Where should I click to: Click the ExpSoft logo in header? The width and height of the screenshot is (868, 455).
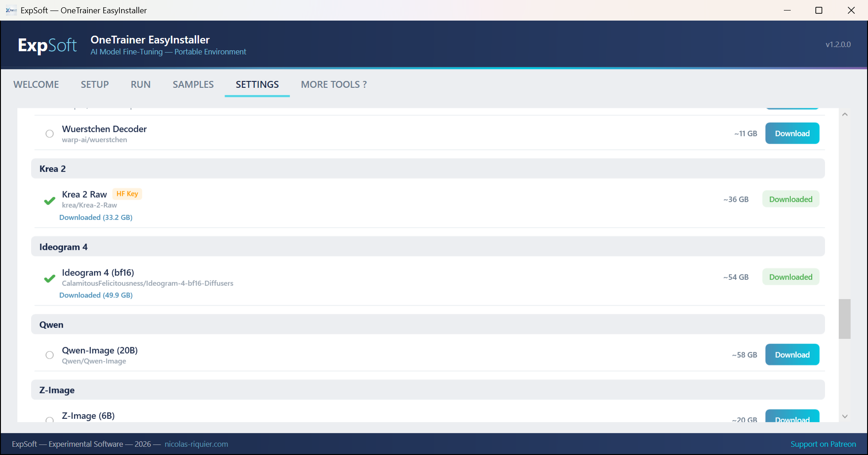(47, 45)
